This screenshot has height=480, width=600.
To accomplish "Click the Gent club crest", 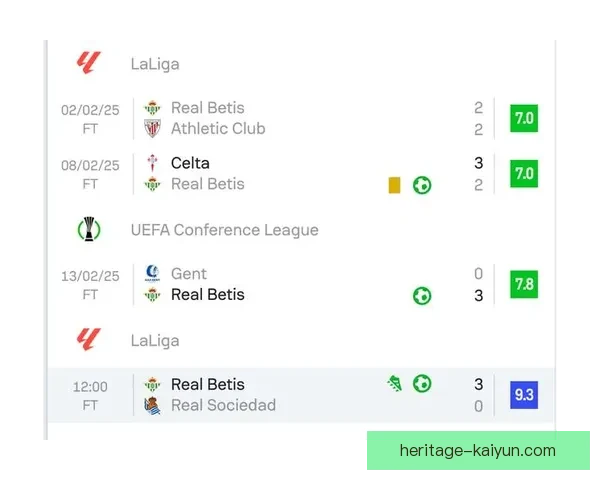I will 152,273.
